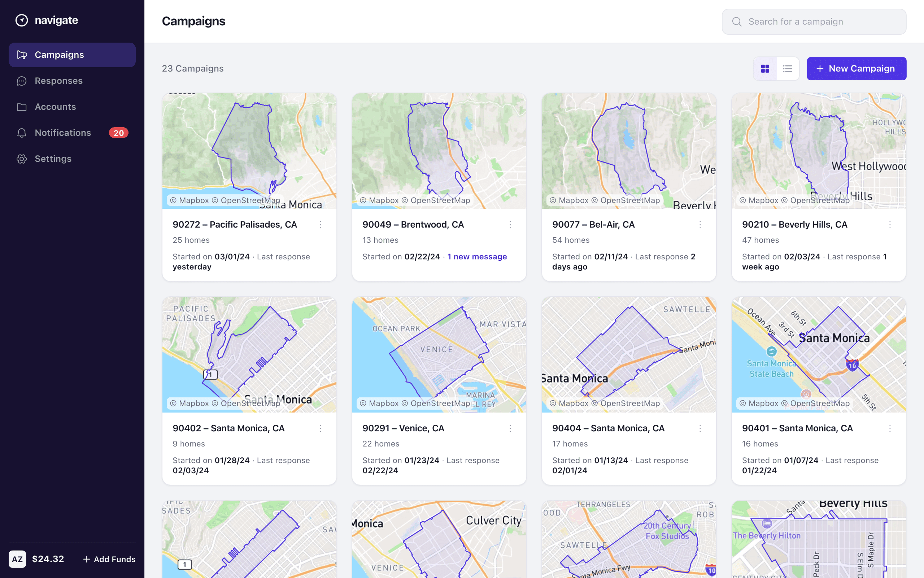Screen dimensions: 924x578
Task: Open the 90404 Santa Monica map thumbnail
Action: [629, 355]
